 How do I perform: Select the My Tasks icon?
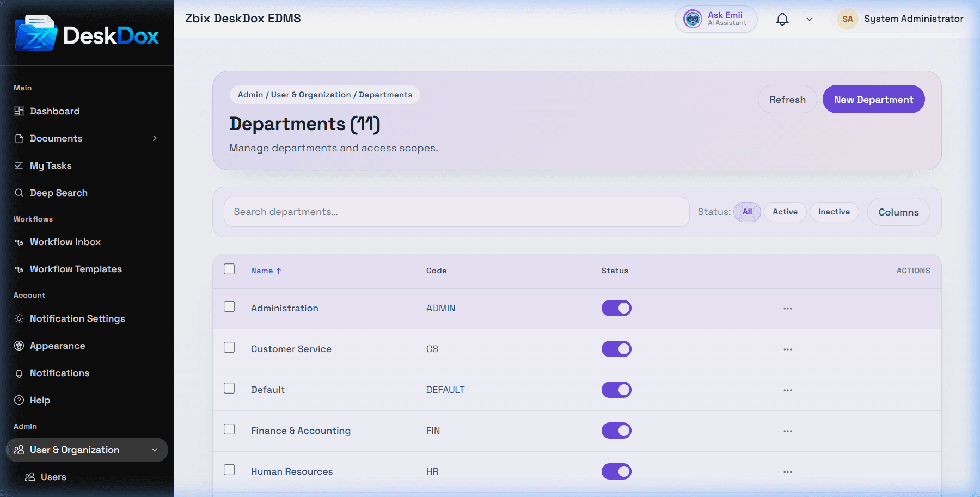coord(19,165)
